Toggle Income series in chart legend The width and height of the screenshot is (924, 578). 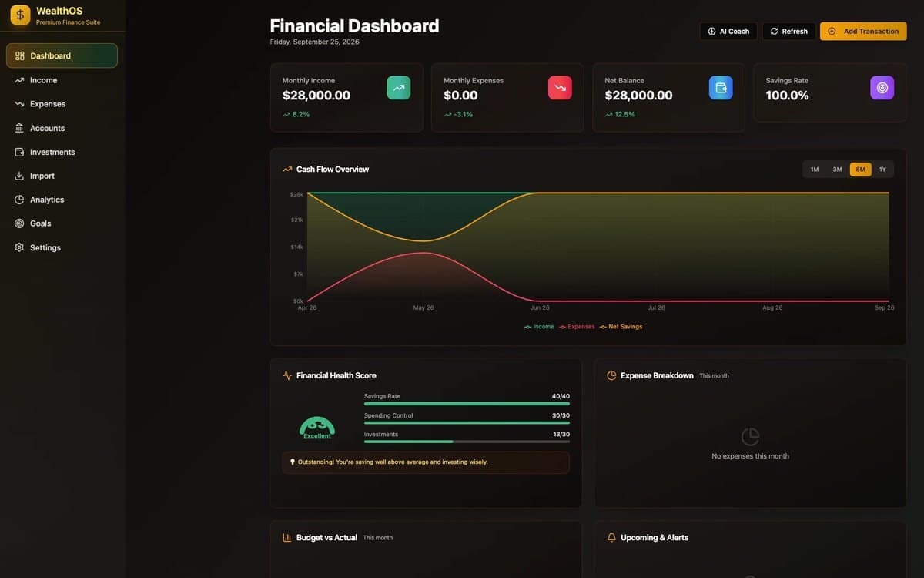(539, 327)
